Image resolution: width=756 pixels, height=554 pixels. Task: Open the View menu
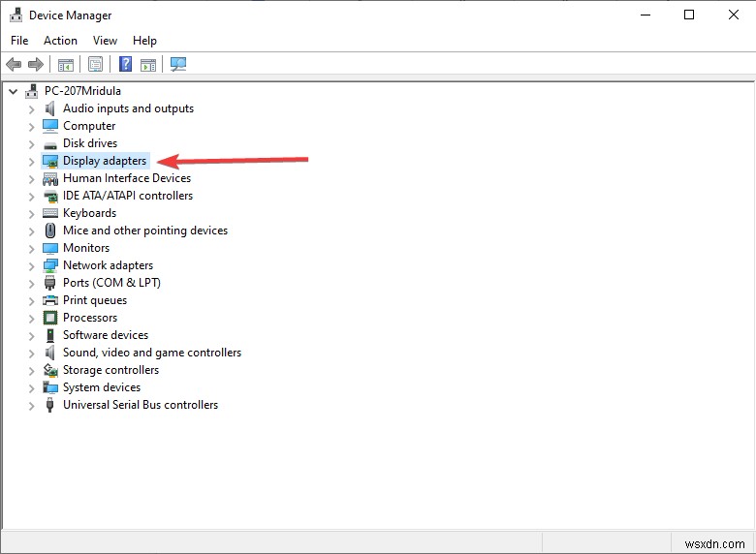click(x=105, y=41)
